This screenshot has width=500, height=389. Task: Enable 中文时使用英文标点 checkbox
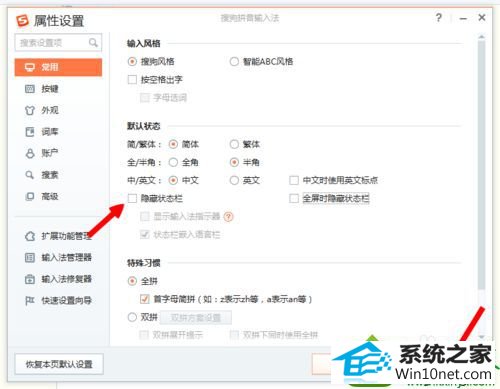(x=294, y=180)
